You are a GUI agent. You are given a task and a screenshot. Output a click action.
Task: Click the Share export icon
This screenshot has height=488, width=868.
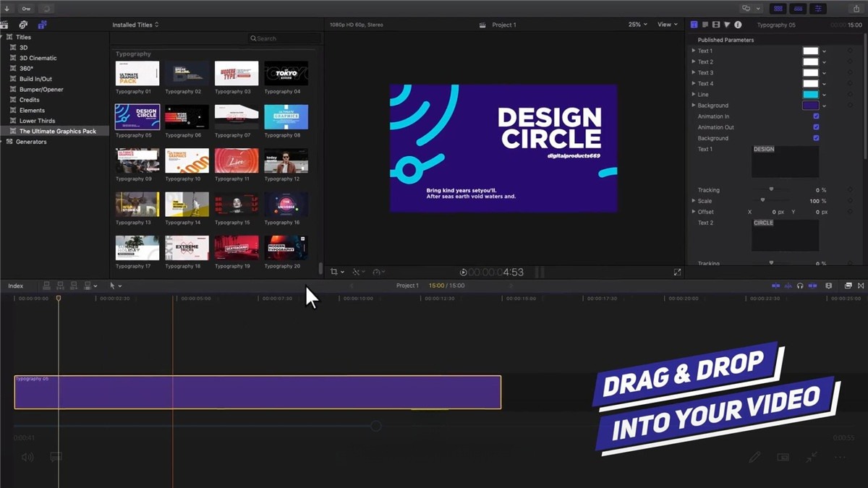pyautogui.click(x=856, y=9)
